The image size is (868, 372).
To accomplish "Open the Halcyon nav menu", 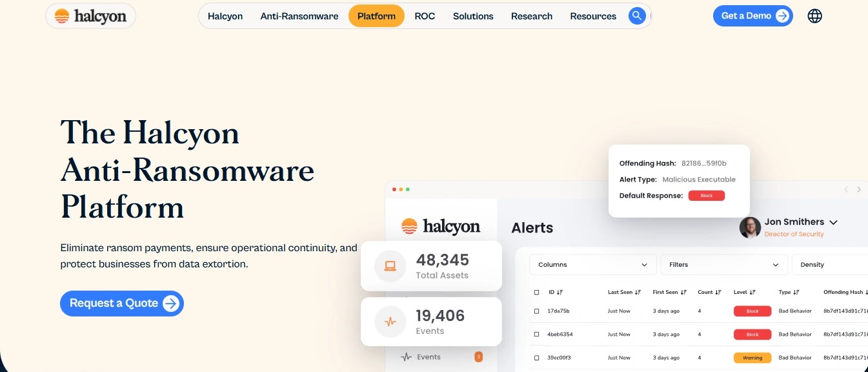I will point(225,16).
